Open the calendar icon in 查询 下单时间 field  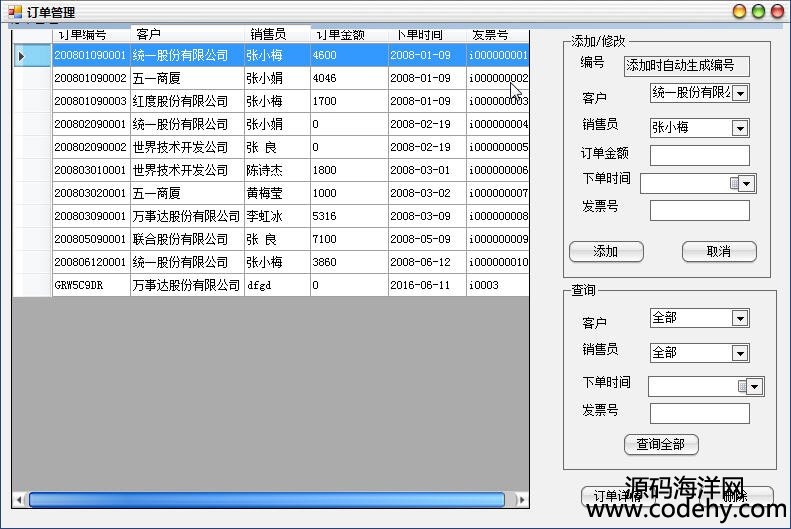click(x=743, y=386)
